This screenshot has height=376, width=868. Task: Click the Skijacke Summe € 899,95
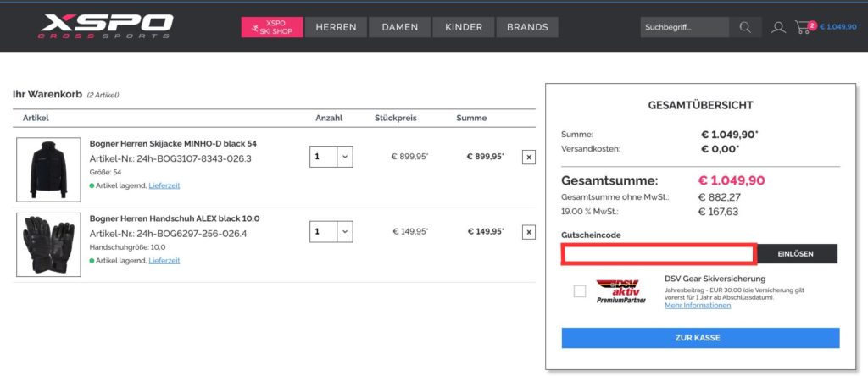[486, 157]
